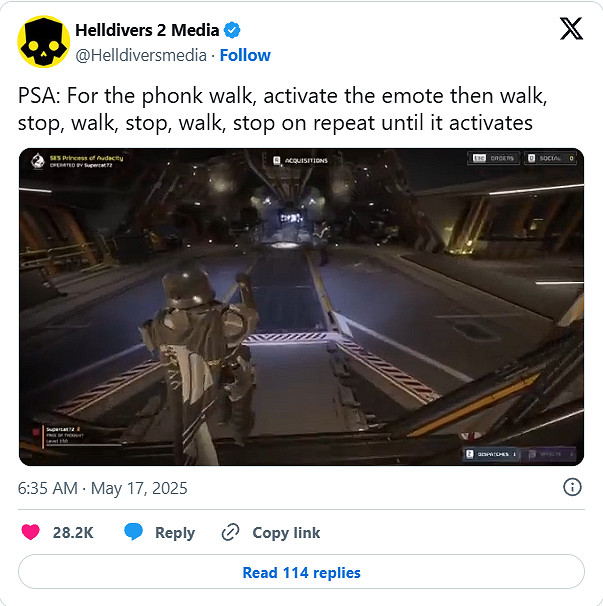Play the embedded game video thumbnail

301,307
